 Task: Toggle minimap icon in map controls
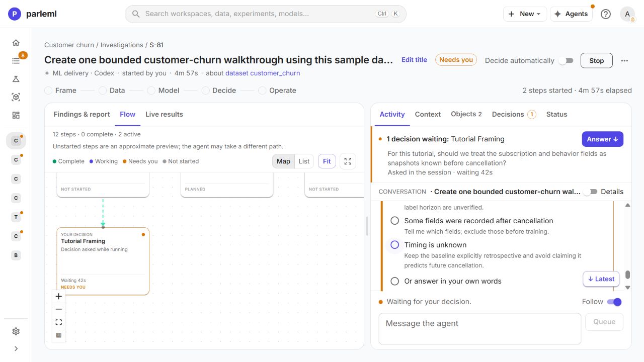pyautogui.click(x=59, y=335)
